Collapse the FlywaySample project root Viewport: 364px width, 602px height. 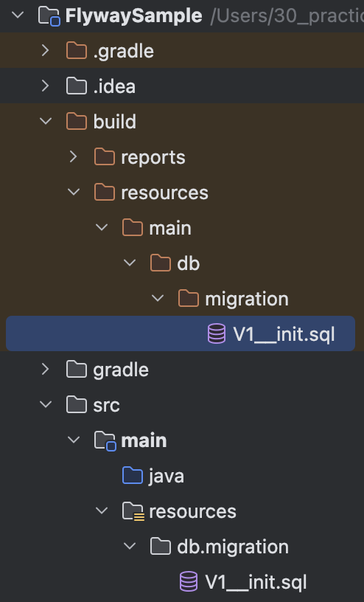18,15
